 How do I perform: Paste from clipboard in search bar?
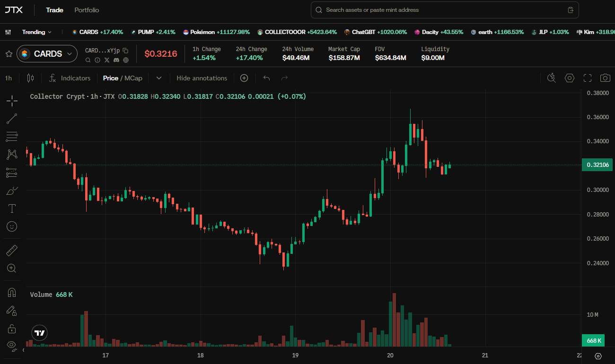tap(571, 10)
